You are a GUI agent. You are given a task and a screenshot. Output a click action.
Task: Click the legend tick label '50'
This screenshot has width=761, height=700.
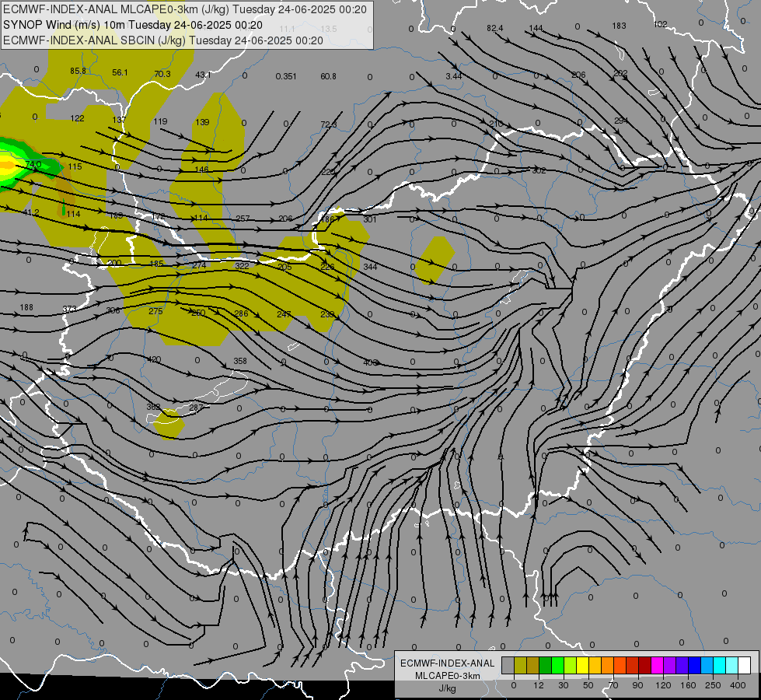[x=588, y=685]
